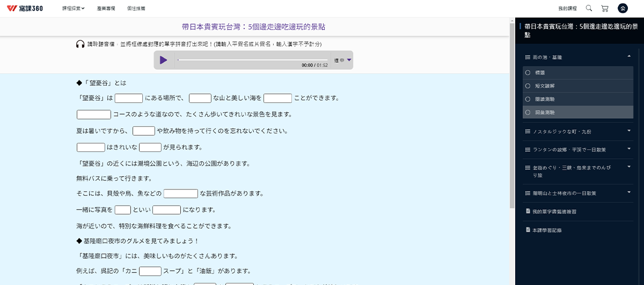Open the shopping cart
The height and width of the screenshot is (285, 644).
[x=605, y=8]
